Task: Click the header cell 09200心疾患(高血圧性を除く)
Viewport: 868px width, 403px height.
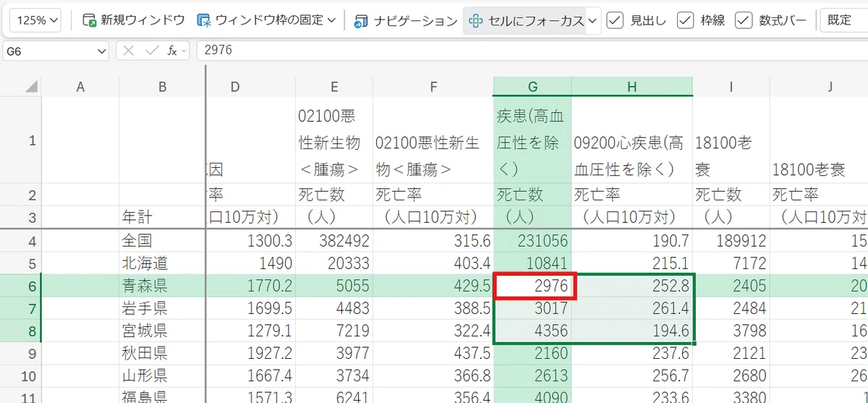Action: click(631, 140)
